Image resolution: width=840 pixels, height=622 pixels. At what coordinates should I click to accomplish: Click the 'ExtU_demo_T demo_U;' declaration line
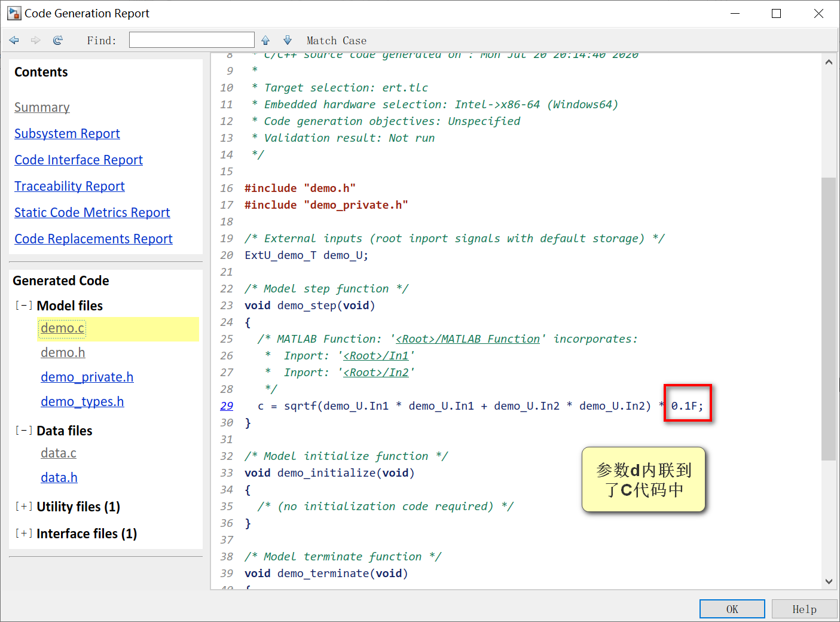(x=306, y=255)
